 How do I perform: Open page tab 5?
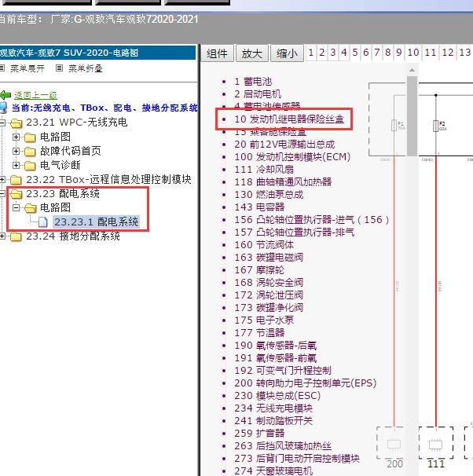[355, 53]
